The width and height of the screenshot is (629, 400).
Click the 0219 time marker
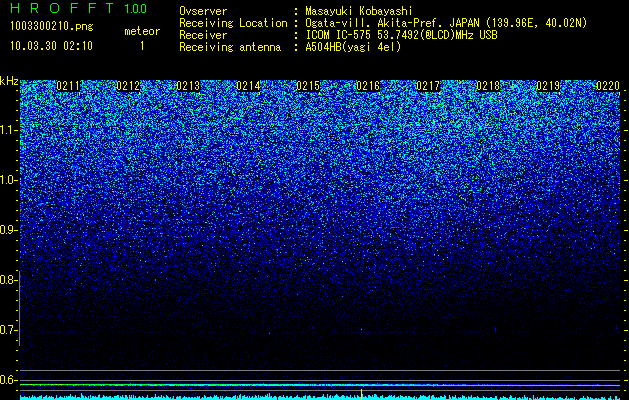coord(548,86)
